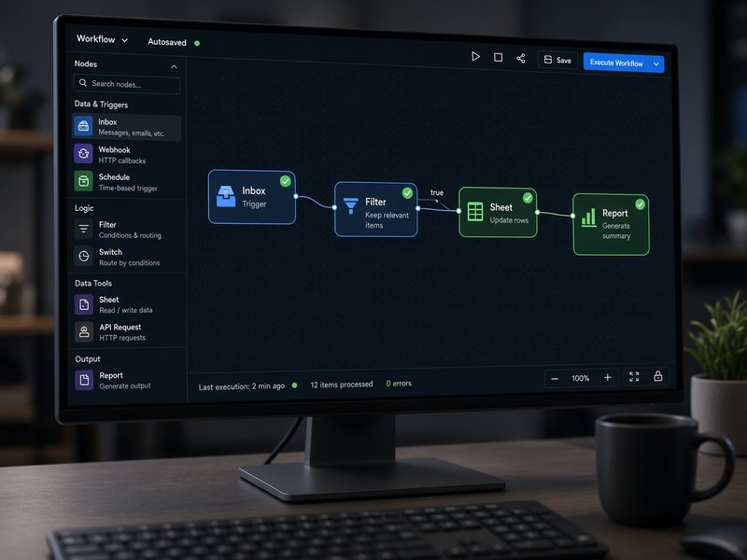Click the Autosaved status text
This screenshot has width=747, height=560.
[167, 42]
